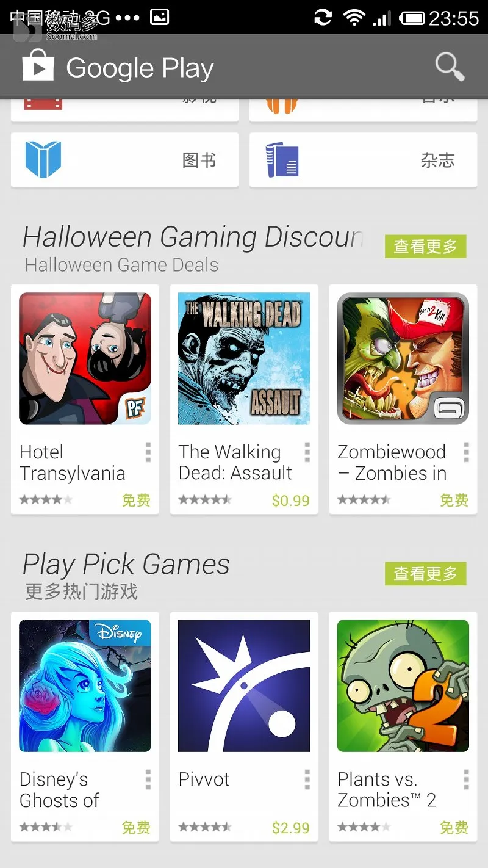The height and width of the screenshot is (868, 488).
Task: Open Plants vs. Zombies 2 icon
Action: [403, 685]
